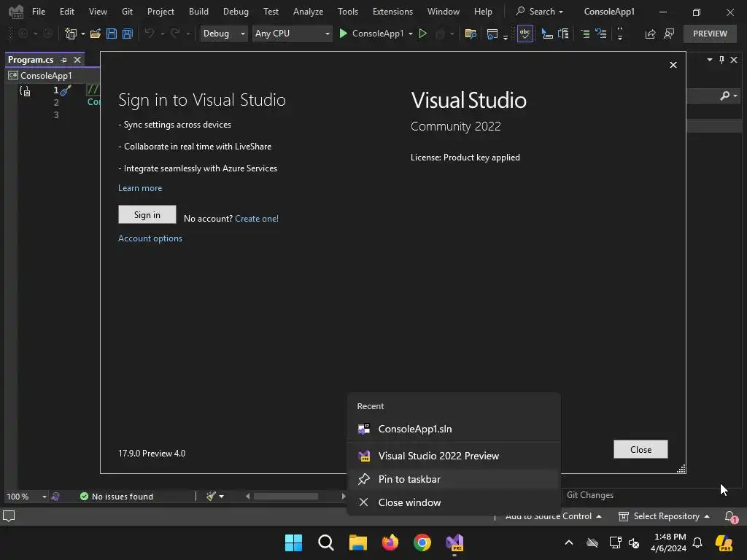Image resolution: width=747 pixels, height=560 pixels.
Task: Click the taskbar Search magnifier icon
Action: 326,542
